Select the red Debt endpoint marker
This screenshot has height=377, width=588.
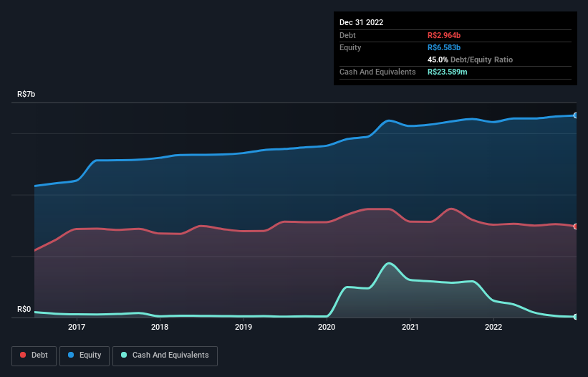tap(576, 226)
